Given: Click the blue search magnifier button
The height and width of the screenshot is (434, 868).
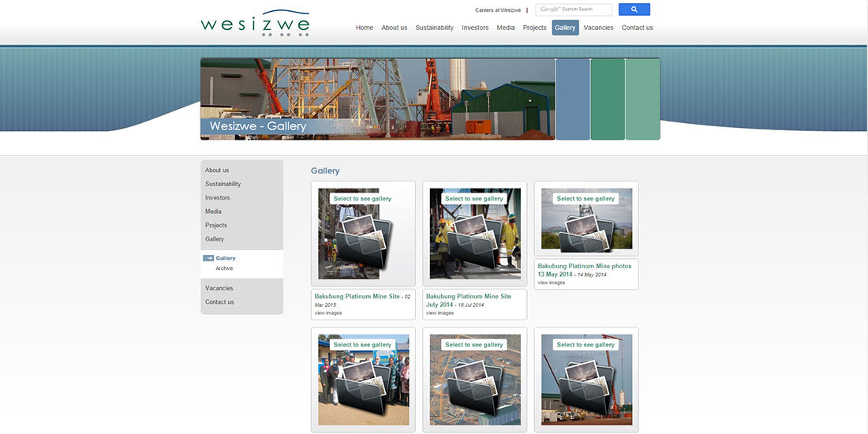Looking at the screenshot, I should tap(634, 9).
